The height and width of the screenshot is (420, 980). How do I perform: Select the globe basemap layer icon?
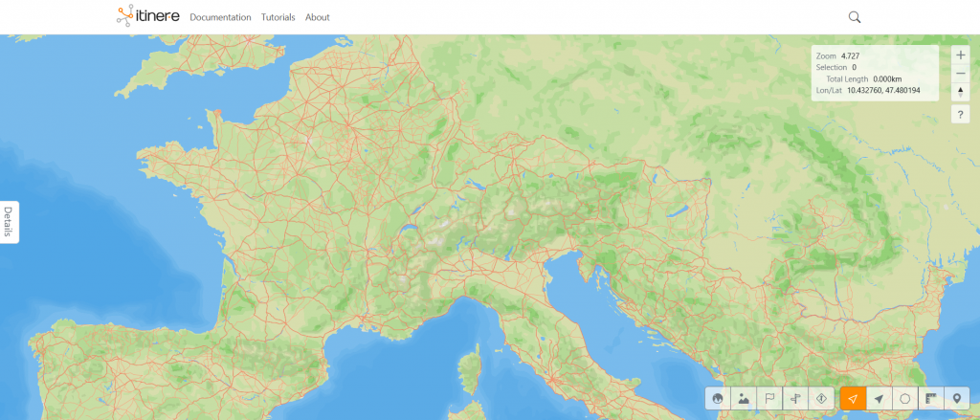[718, 398]
